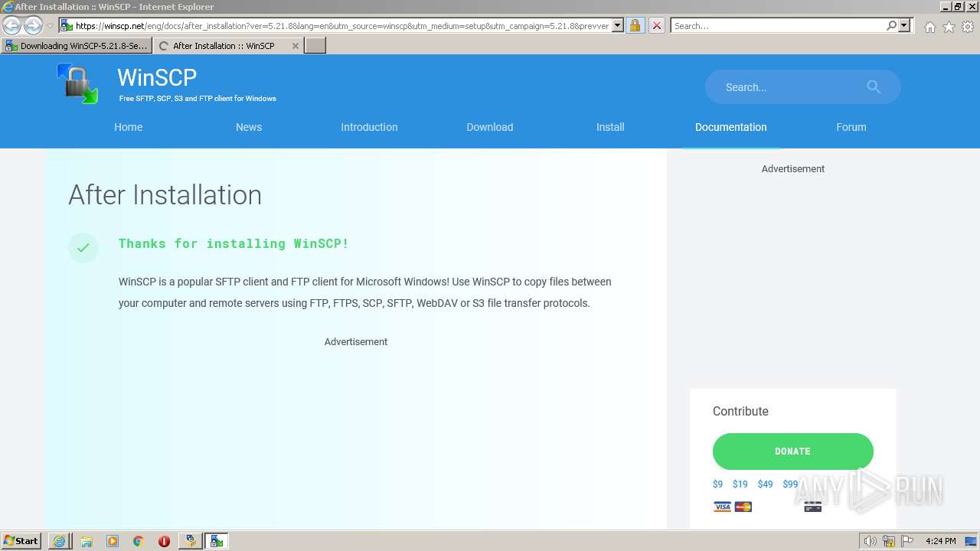Go forward with the browser Forward arrow
Viewport: 980px width, 551px height.
pyautogui.click(x=33, y=25)
